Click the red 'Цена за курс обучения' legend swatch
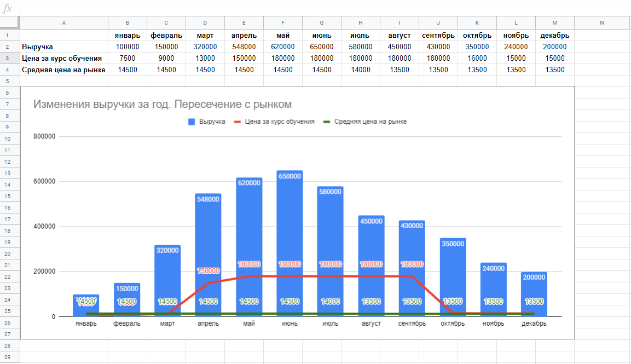 (238, 122)
